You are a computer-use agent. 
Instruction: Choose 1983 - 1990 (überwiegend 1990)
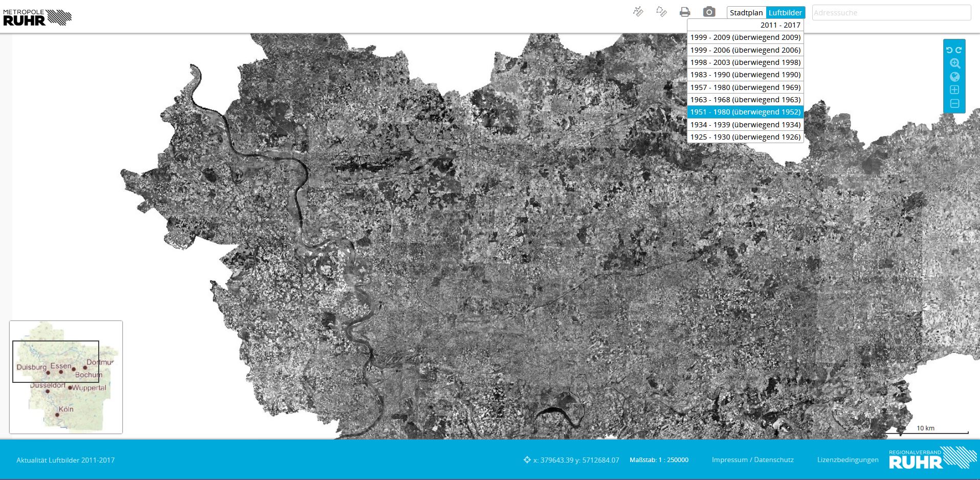(x=745, y=75)
